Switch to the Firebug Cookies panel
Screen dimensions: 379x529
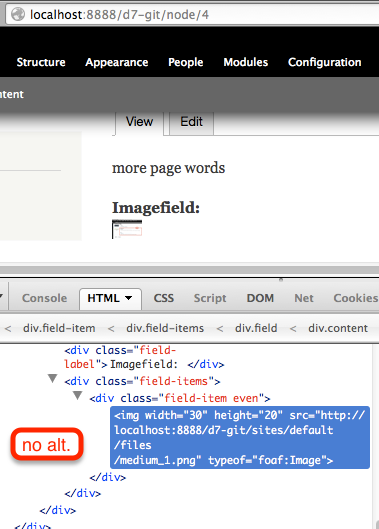click(x=356, y=298)
